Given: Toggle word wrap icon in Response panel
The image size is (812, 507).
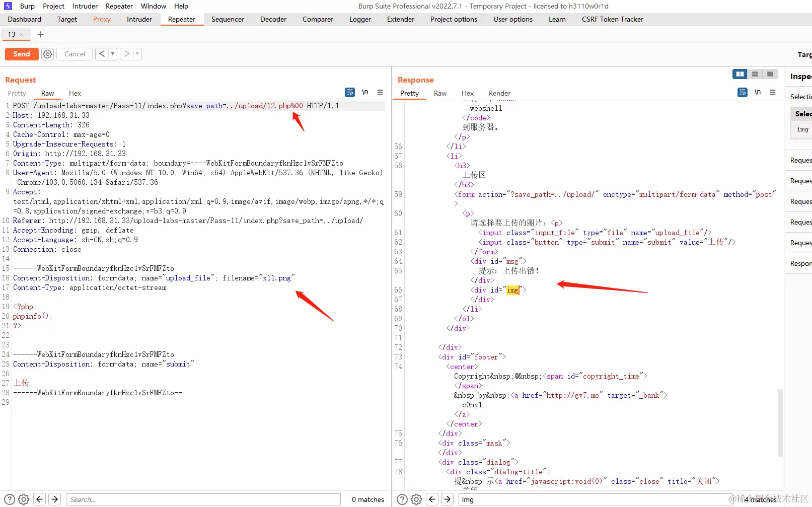Looking at the screenshot, I should click(743, 92).
